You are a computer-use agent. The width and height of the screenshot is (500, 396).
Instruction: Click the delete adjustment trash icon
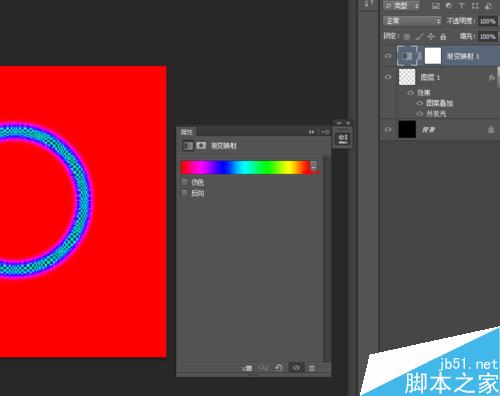[312, 368]
